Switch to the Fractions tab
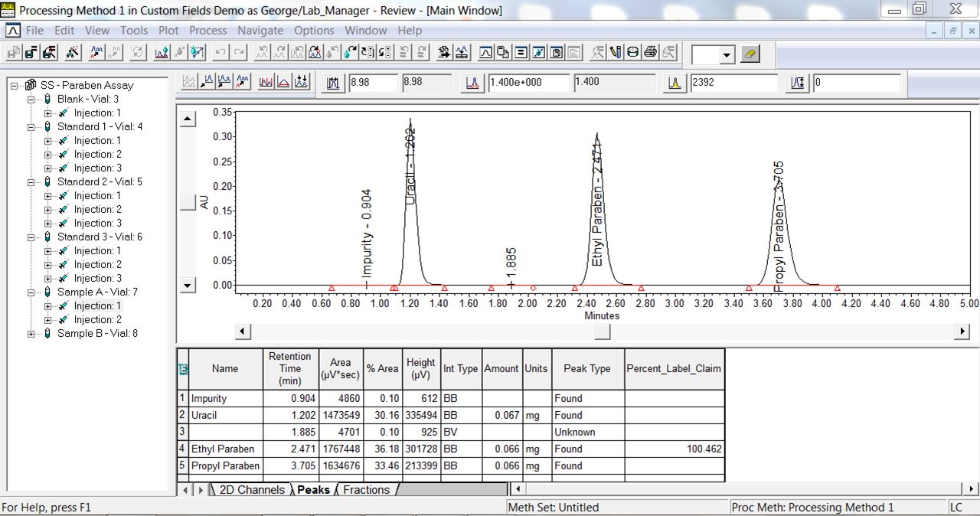The height and width of the screenshot is (516, 980). click(x=367, y=490)
